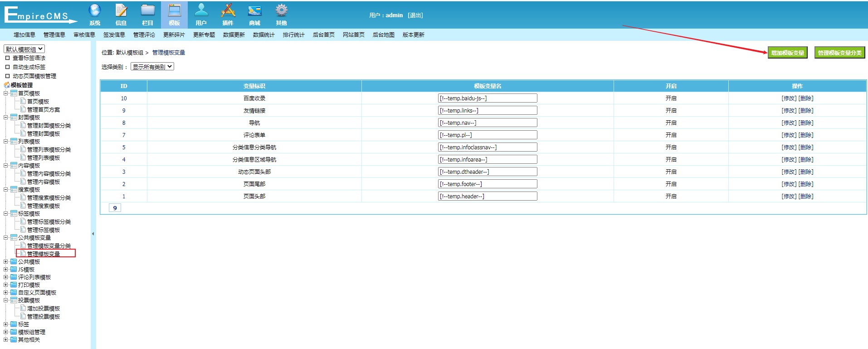Open 管理标签模板 tree item
The width and height of the screenshot is (868, 349).
pos(44,230)
